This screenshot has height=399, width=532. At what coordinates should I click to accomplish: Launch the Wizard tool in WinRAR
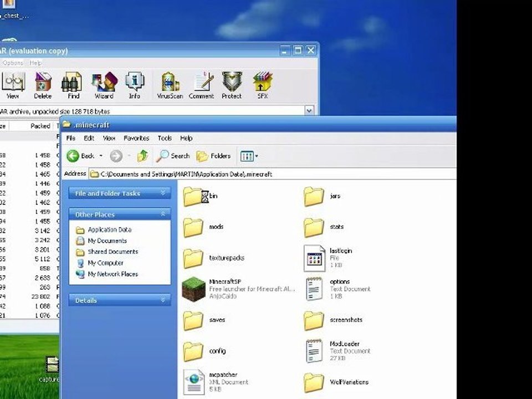coord(104,85)
